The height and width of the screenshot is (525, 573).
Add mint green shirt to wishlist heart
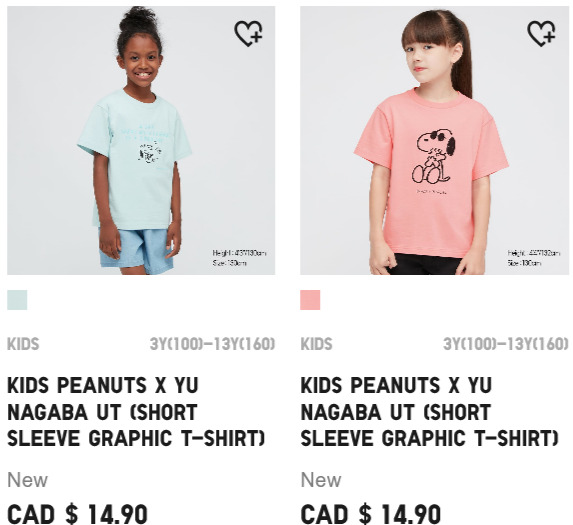pyautogui.click(x=248, y=33)
